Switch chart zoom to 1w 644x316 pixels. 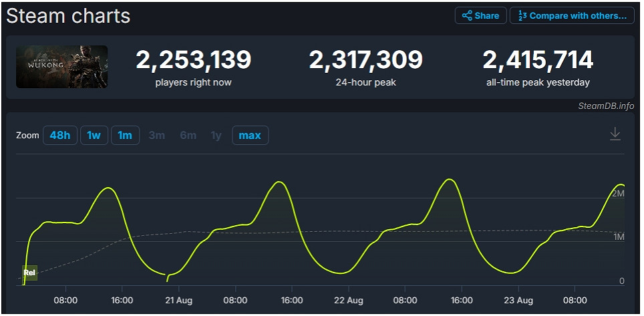tap(94, 136)
